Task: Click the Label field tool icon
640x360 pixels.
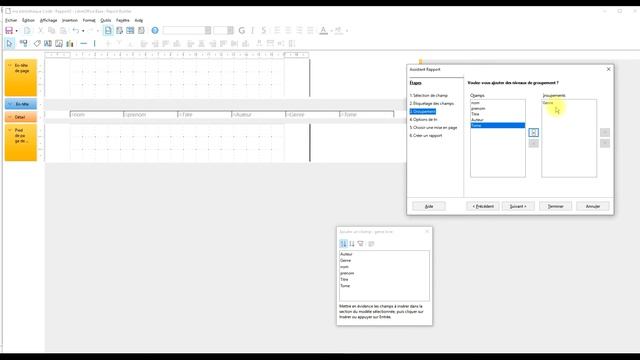Action: (37, 43)
